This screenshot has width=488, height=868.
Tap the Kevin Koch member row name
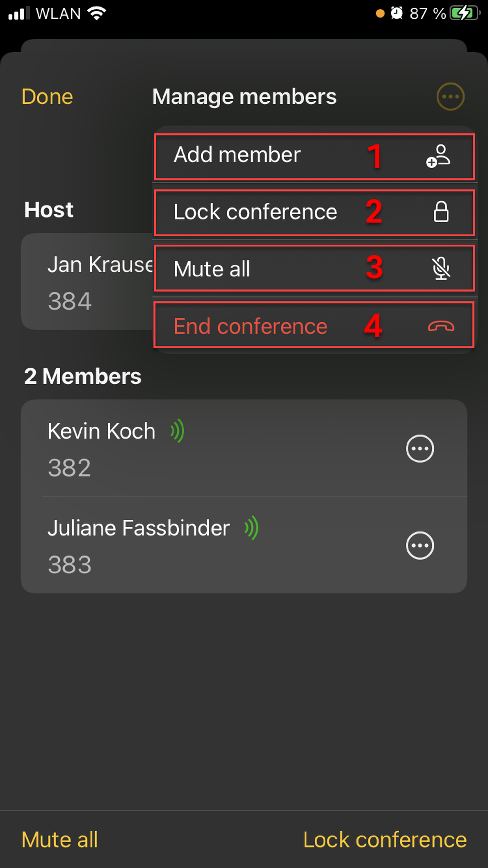point(102,431)
